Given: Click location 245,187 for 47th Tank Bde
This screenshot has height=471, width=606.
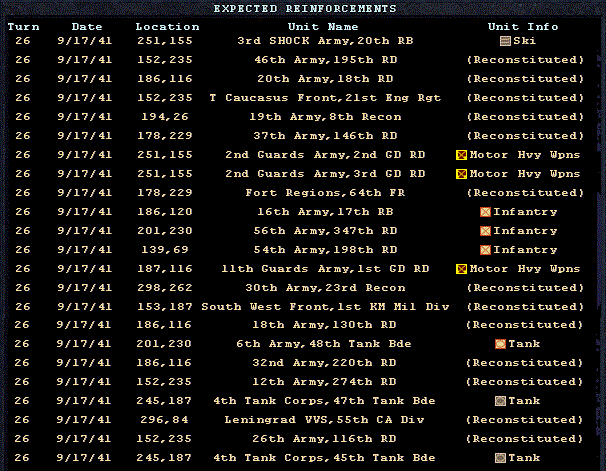Looking at the screenshot, I should tap(164, 401).
